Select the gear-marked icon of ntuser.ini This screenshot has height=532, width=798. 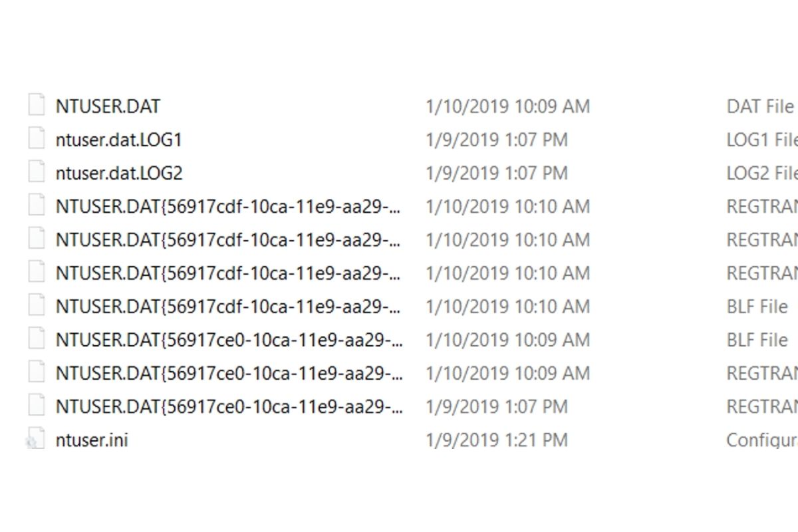[35, 438]
